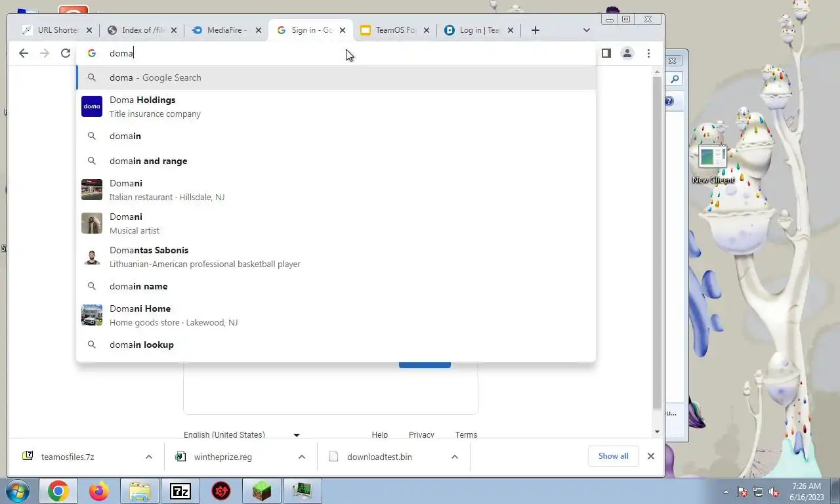Open a new browser tab
Screen dimensions: 840x504
pos(535,30)
